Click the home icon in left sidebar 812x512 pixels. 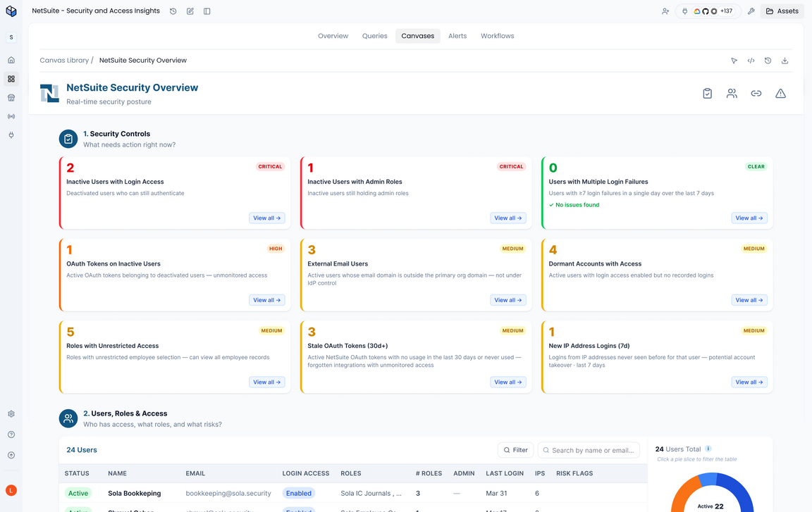pyautogui.click(x=11, y=61)
